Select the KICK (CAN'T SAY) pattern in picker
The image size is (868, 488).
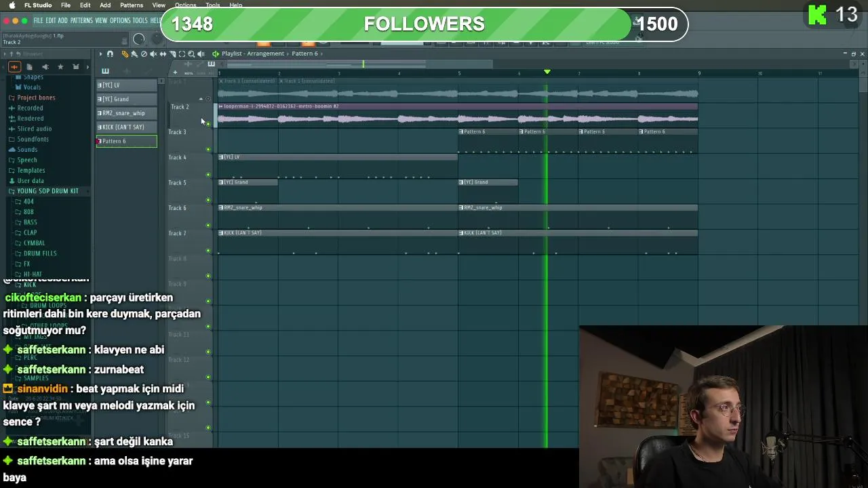126,127
